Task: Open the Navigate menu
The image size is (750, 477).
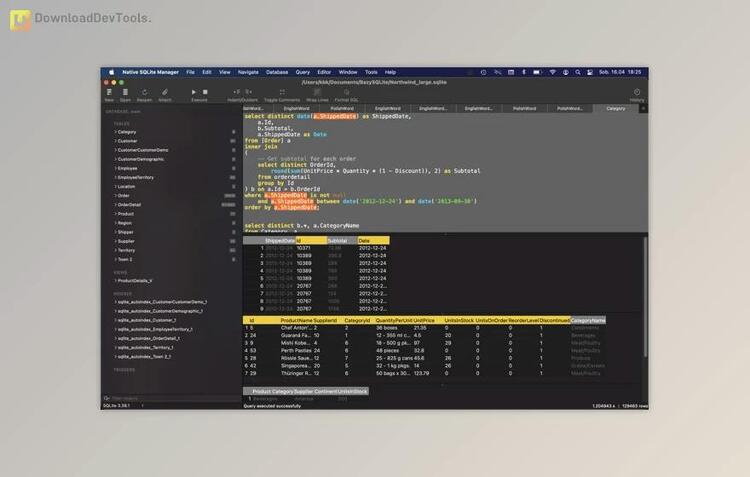Action: [248, 72]
